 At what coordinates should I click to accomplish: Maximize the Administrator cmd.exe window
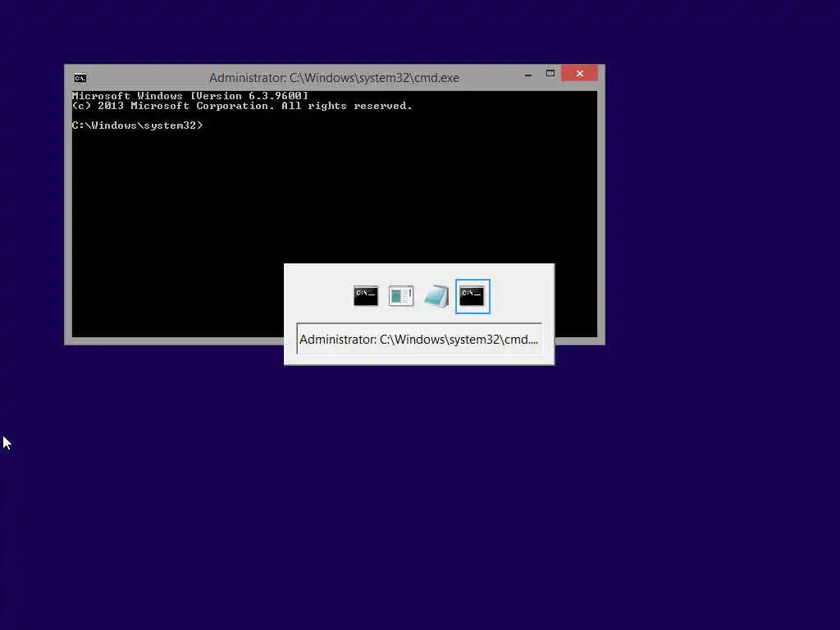pos(550,73)
